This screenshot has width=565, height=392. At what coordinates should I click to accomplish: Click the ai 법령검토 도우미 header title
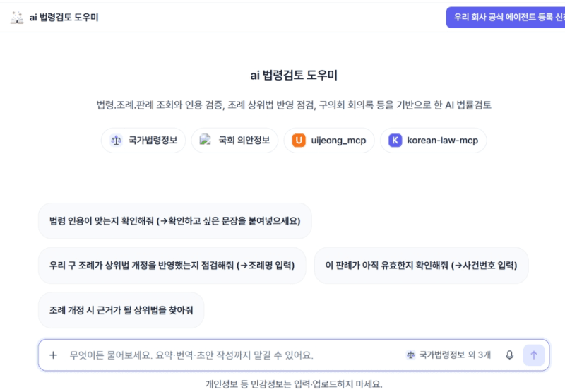click(64, 17)
